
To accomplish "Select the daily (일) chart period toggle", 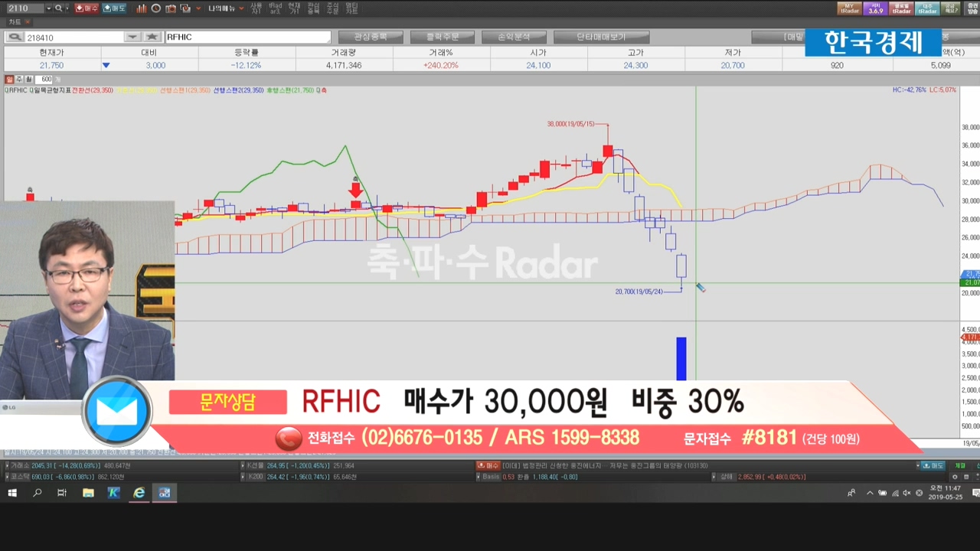I will click(9, 80).
